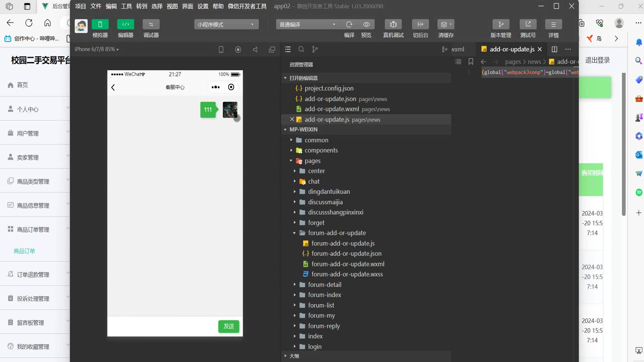Open project.config.json in open editors
Viewport: 644px width, 362px height.
tap(366, 88)
